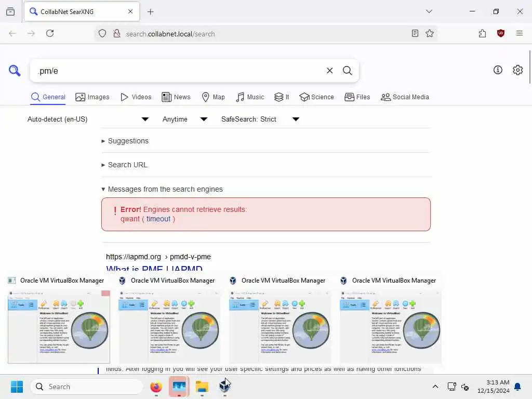532x399 pixels.
Task: Open the Anytime time-range dropdown
Action: pyautogui.click(x=185, y=119)
